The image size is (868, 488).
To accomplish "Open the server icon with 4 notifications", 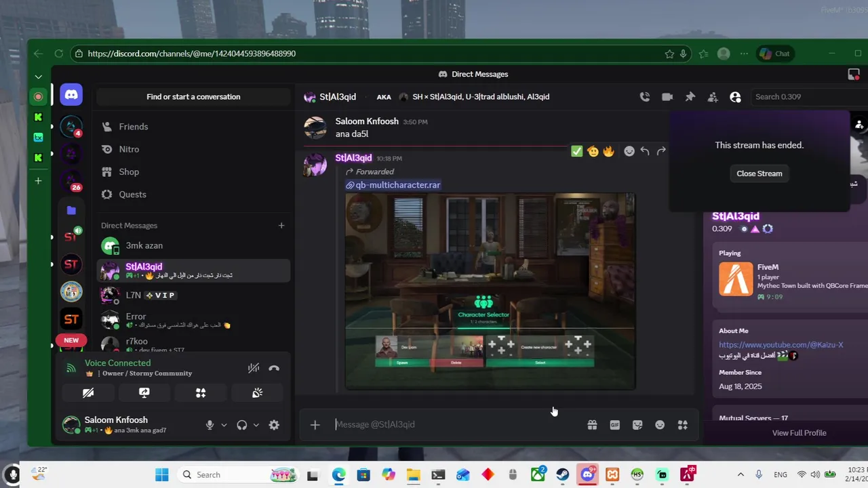I will pos(71,127).
